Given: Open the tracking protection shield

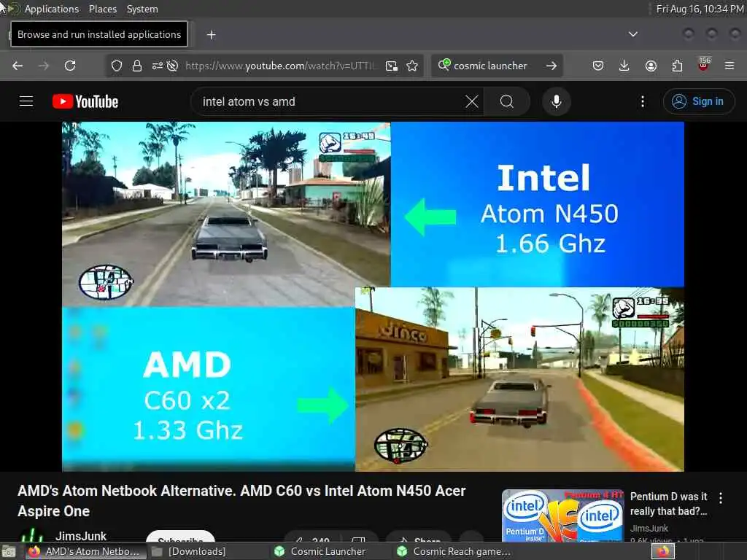Looking at the screenshot, I should pos(117,66).
